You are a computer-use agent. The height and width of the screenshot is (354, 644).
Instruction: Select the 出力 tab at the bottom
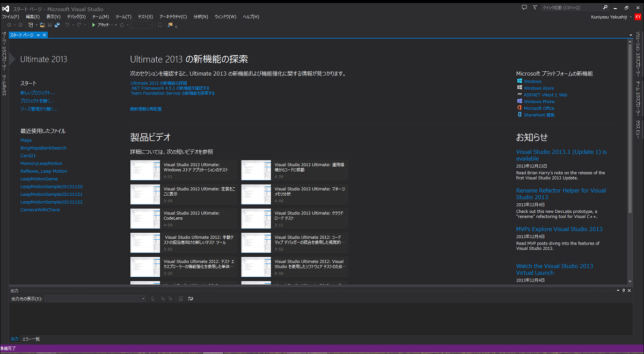[14, 339]
